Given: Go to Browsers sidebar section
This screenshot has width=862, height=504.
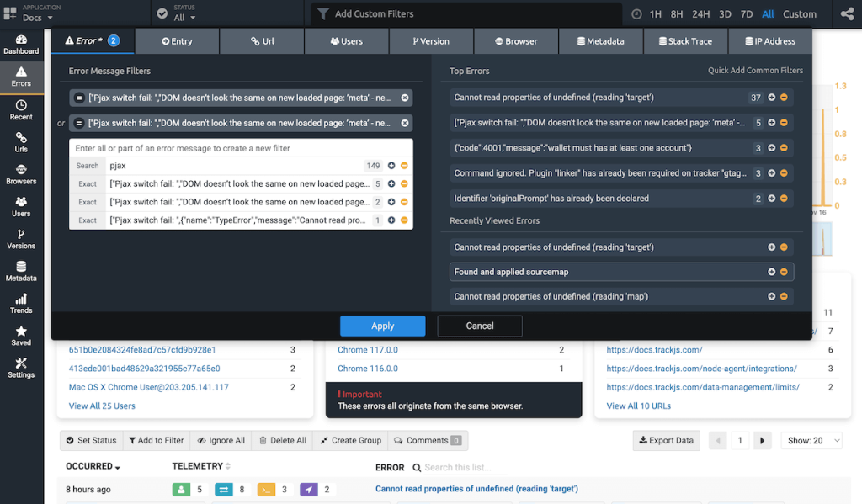Looking at the screenshot, I should tap(21, 173).
